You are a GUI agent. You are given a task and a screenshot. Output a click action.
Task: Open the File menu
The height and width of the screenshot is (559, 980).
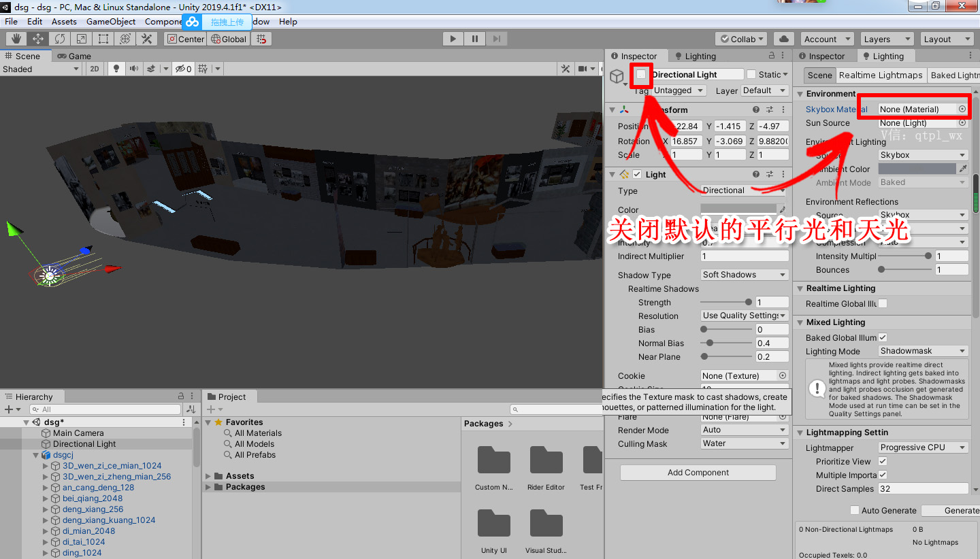click(x=12, y=21)
